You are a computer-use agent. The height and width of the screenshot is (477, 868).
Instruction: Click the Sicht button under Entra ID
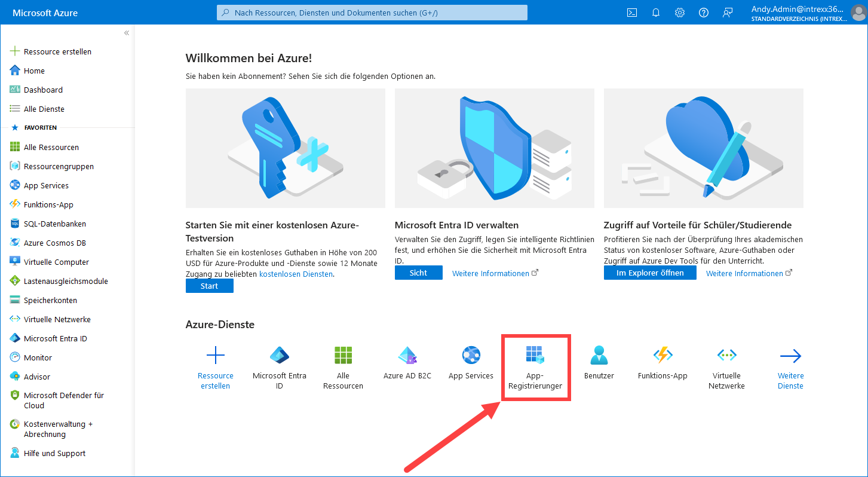pos(419,273)
